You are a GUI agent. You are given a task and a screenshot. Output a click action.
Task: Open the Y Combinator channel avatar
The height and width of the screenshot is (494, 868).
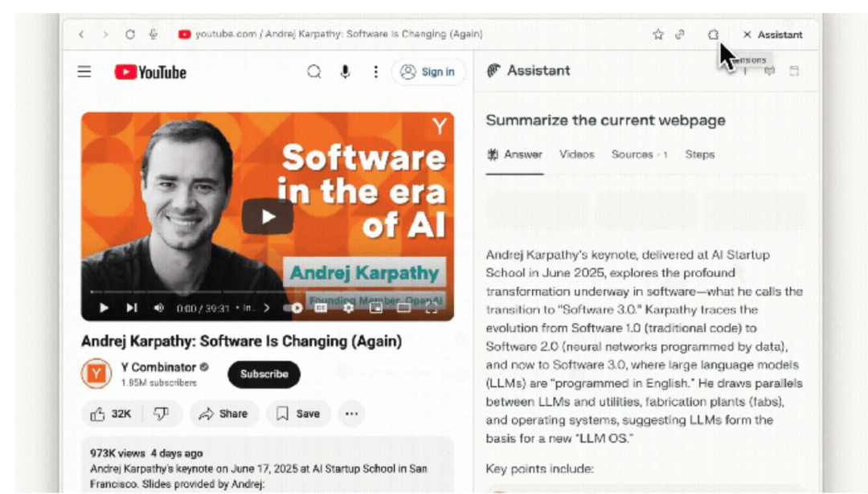pos(96,374)
